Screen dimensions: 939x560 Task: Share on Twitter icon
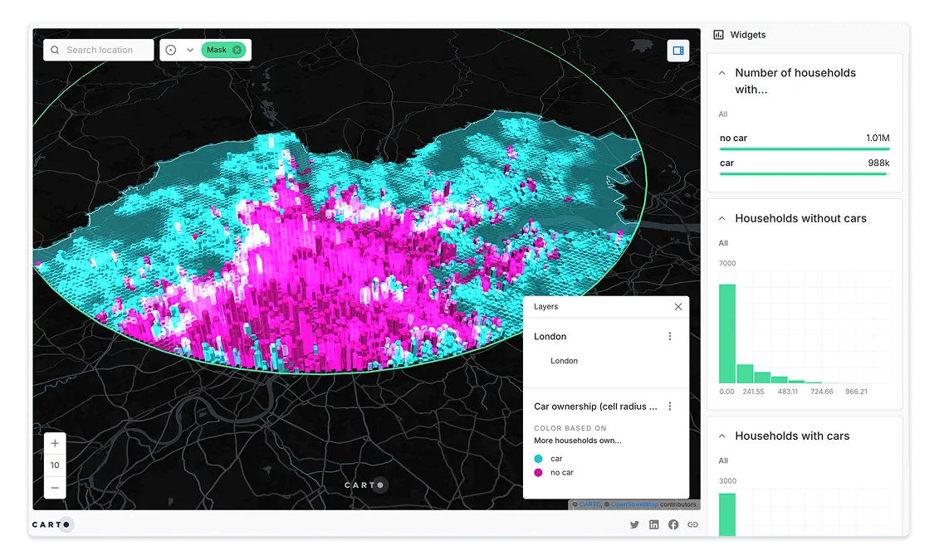click(x=634, y=524)
